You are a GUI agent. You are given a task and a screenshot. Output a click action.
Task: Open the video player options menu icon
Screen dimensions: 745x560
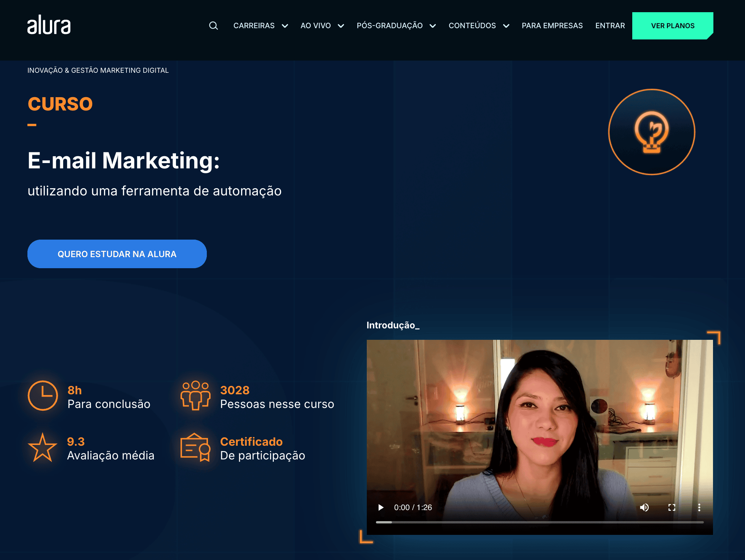tap(699, 507)
